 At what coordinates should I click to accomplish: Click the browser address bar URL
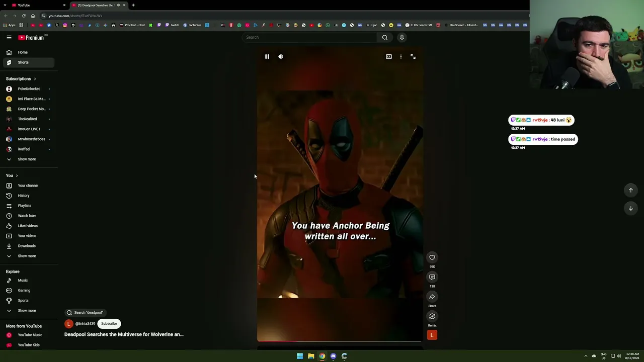75,16
